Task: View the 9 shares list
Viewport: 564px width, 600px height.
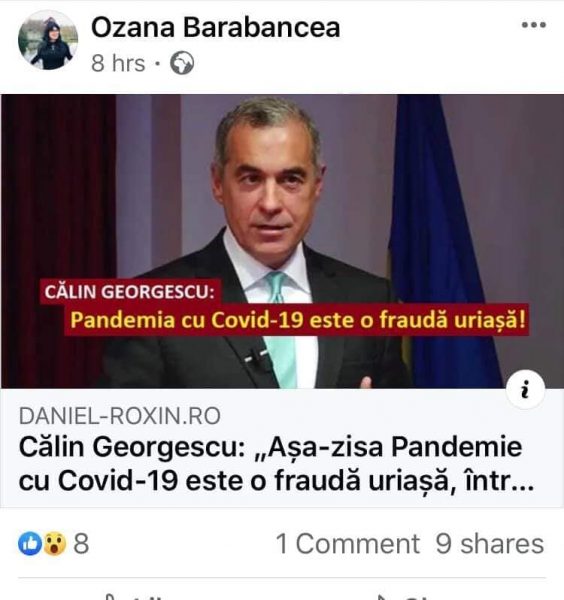Action: click(x=490, y=544)
